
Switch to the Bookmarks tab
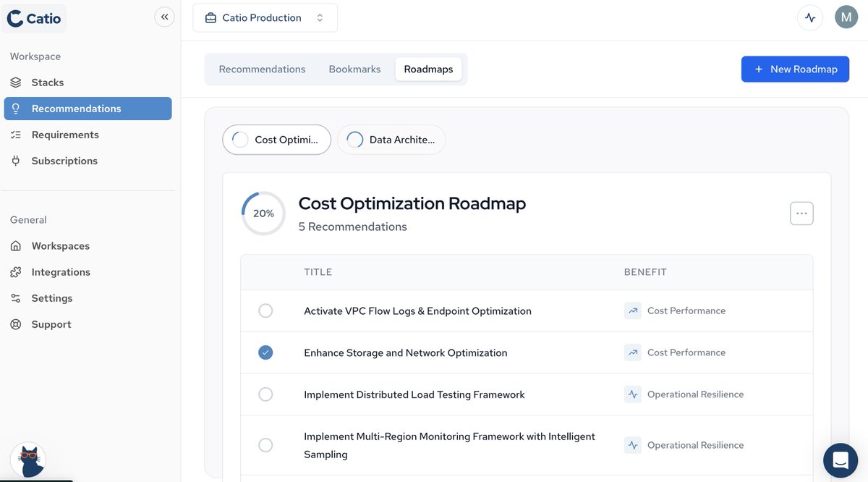354,69
